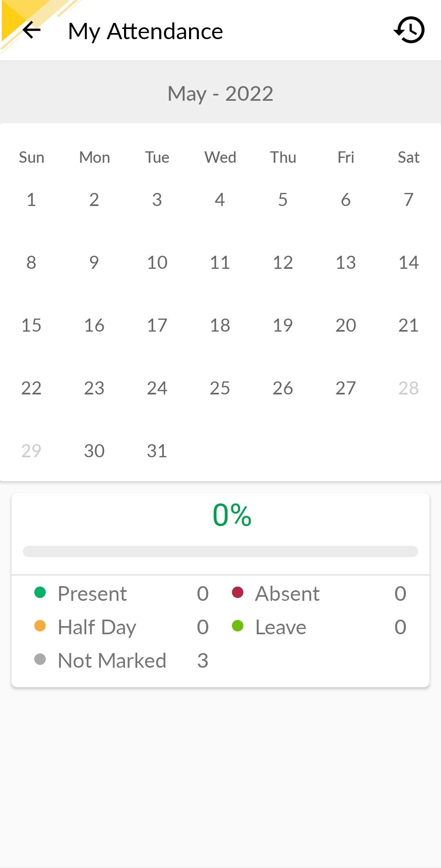Select the Wed weekday column header
Image resolution: width=441 pixels, height=868 pixels.
click(220, 157)
